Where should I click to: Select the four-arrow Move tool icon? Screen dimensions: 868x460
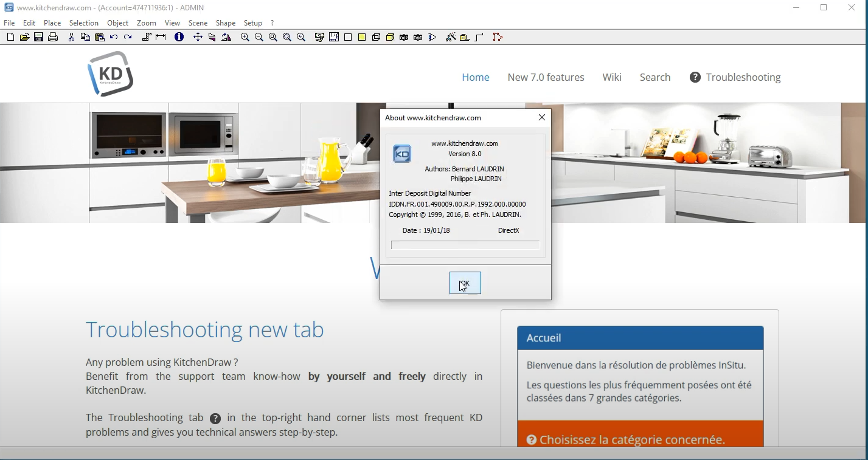pos(198,37)
